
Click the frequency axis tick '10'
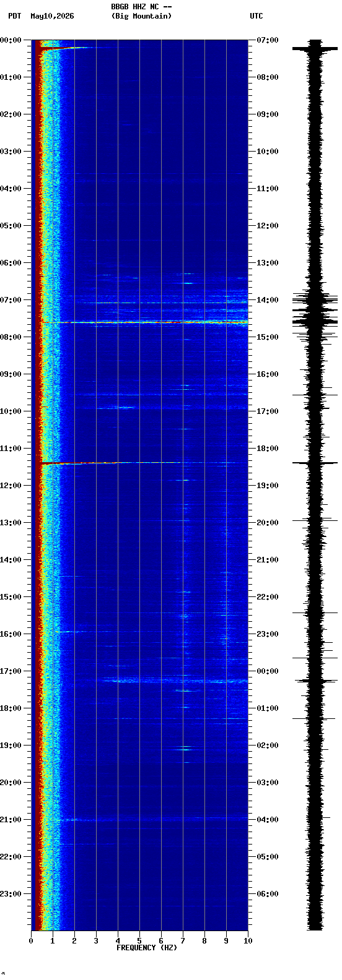coord(248,941)
